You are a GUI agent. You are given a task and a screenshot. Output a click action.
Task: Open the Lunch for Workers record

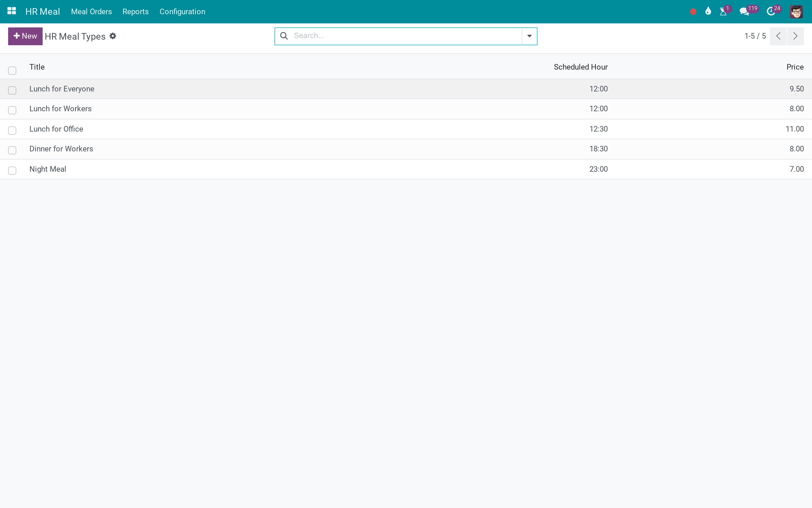[60, 108]
